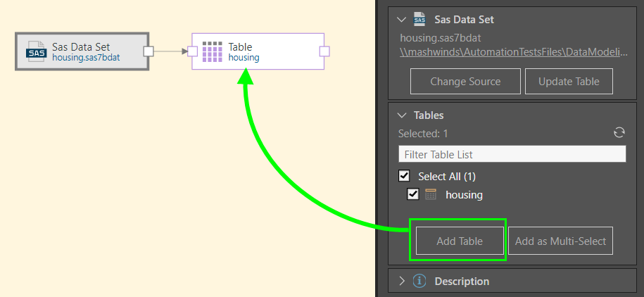Click the input port of the Table housing node
This screenshot has height=297, width=644.
tap(192, 51)
